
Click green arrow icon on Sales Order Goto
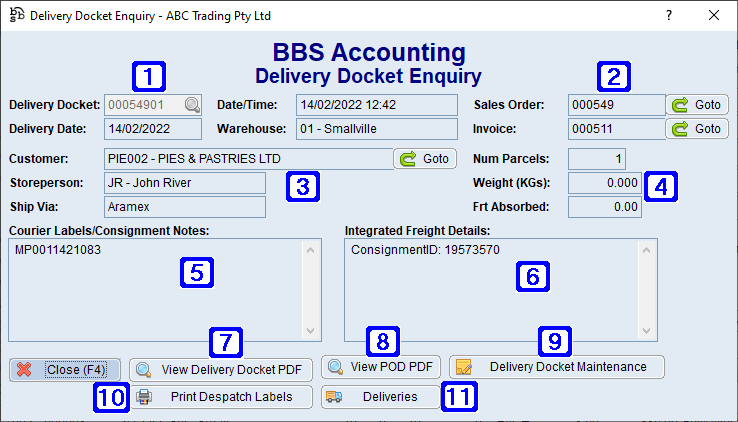[680, 105]
